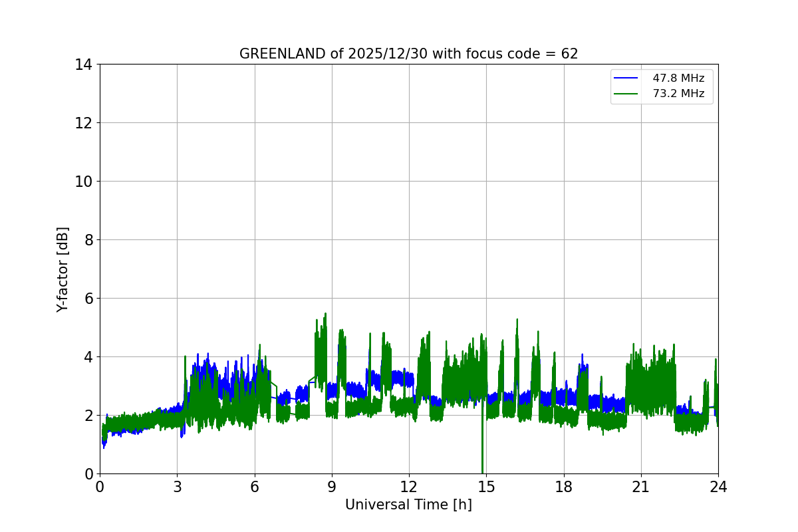This screenshot has height=532, width=798.
Task: Click y-axis tick label 10
Action: (x=83, y=182)
